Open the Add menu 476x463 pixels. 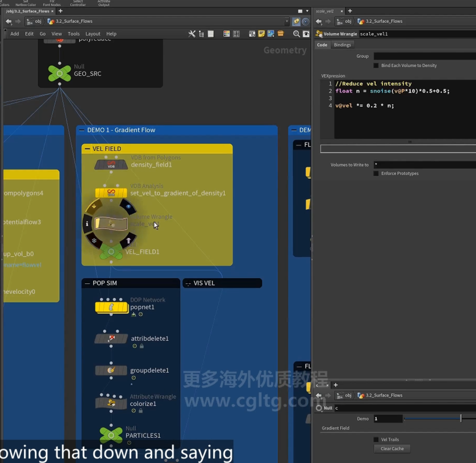(x=15, y=34)
